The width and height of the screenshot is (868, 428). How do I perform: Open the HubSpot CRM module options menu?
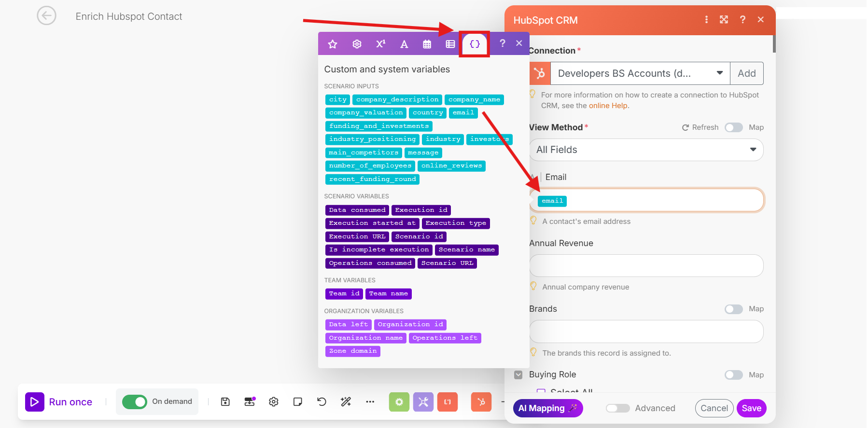(x=706, y=20)
